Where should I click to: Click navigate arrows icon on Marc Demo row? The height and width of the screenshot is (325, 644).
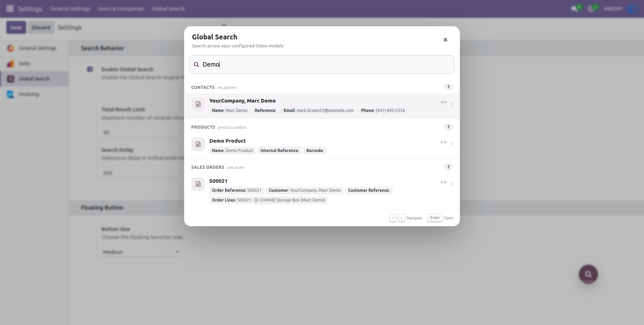444,103
